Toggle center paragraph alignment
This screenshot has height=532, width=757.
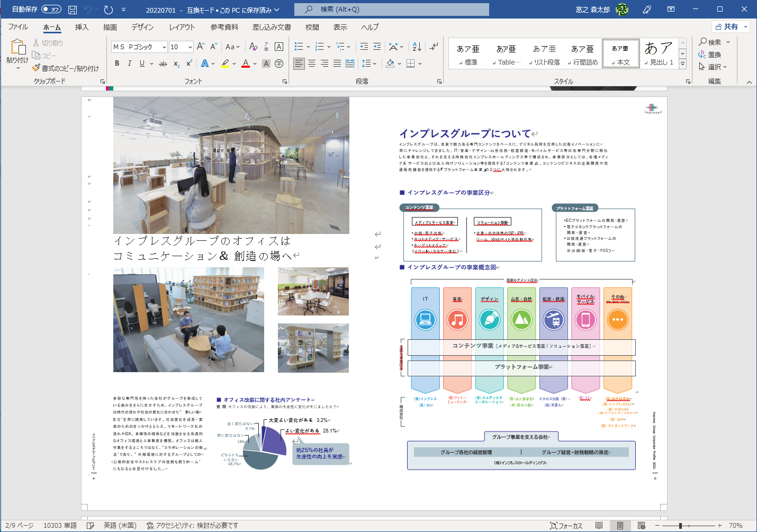click(311, 64)
